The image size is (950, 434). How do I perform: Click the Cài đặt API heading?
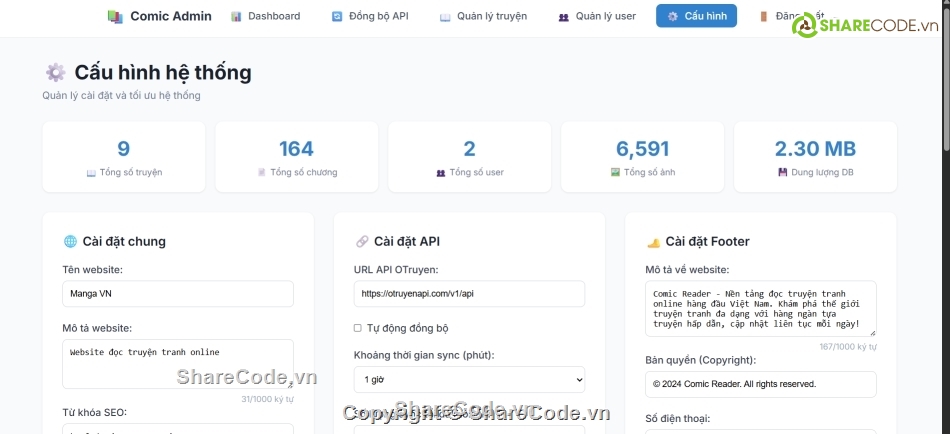click(407, 242)
